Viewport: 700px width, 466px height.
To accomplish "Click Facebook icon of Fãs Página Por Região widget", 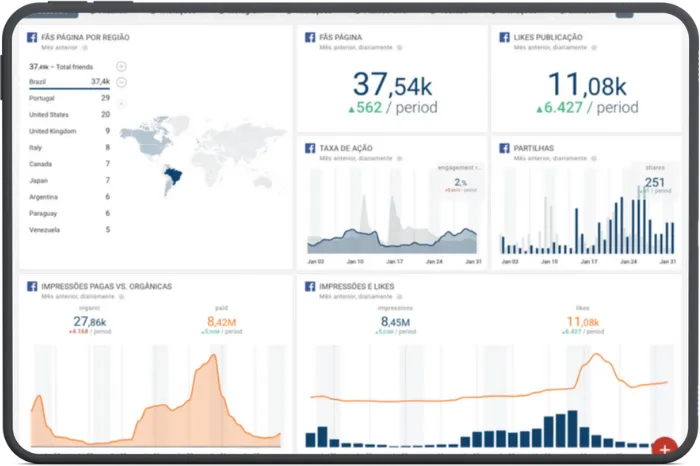I will coord(32,37).
